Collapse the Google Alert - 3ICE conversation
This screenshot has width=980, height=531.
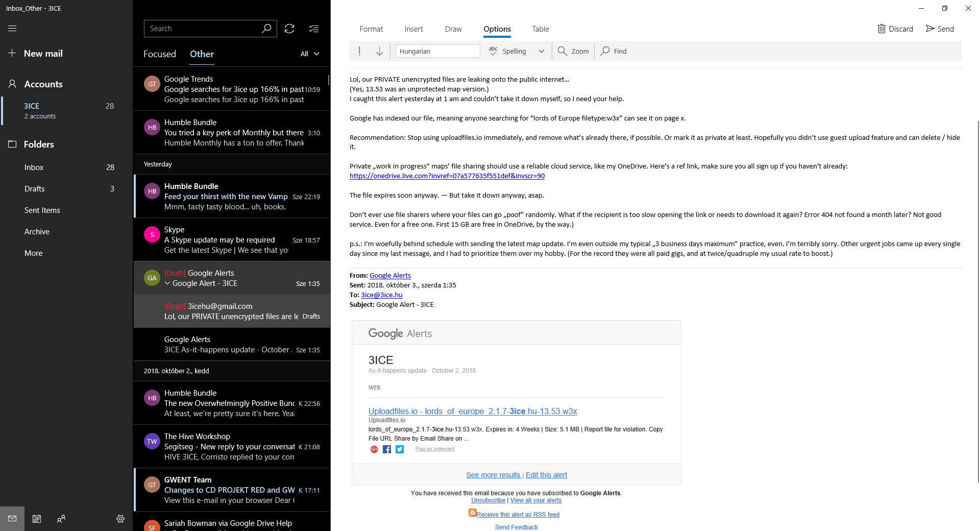[x=167, y=283]
